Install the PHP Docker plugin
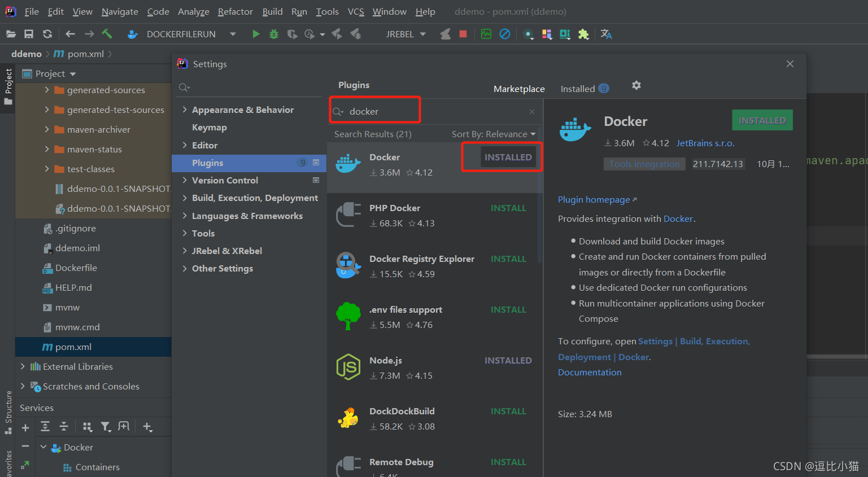The image size is (868, 477). coord(508,208)
